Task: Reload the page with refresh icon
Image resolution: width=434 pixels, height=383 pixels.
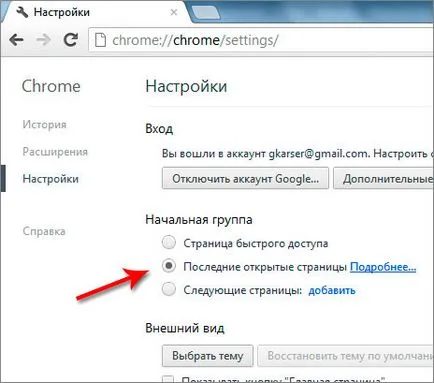Action: pyautogui.click(x=70, y=40)
